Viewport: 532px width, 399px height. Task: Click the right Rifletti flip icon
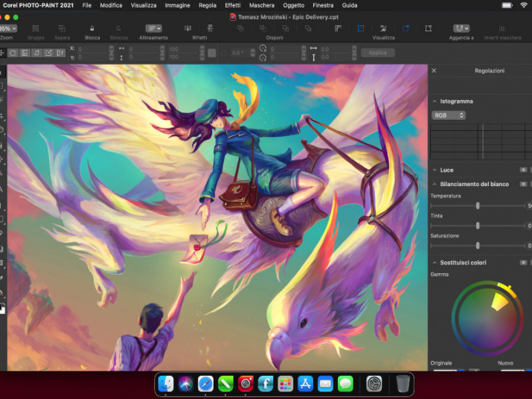[211, 28]
